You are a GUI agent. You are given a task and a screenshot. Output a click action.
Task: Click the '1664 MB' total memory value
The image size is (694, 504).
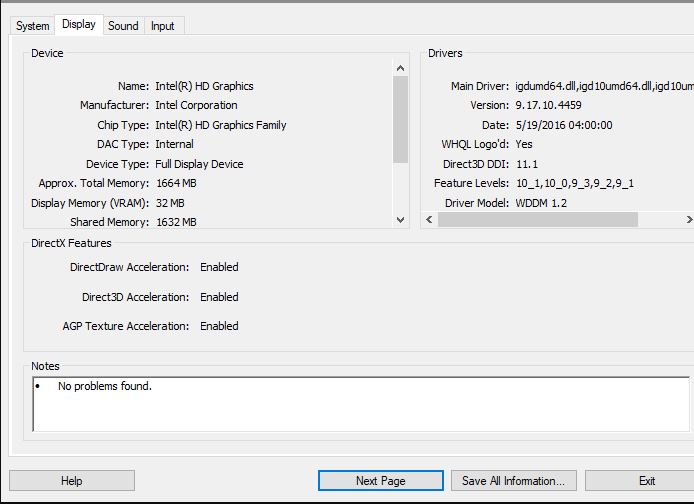176,183
